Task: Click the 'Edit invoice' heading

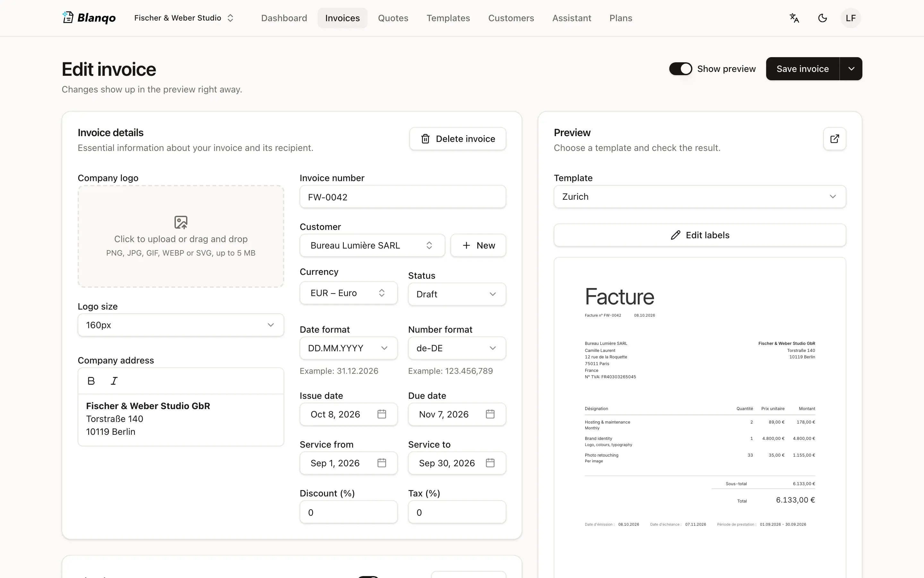Action: [109, 69]
